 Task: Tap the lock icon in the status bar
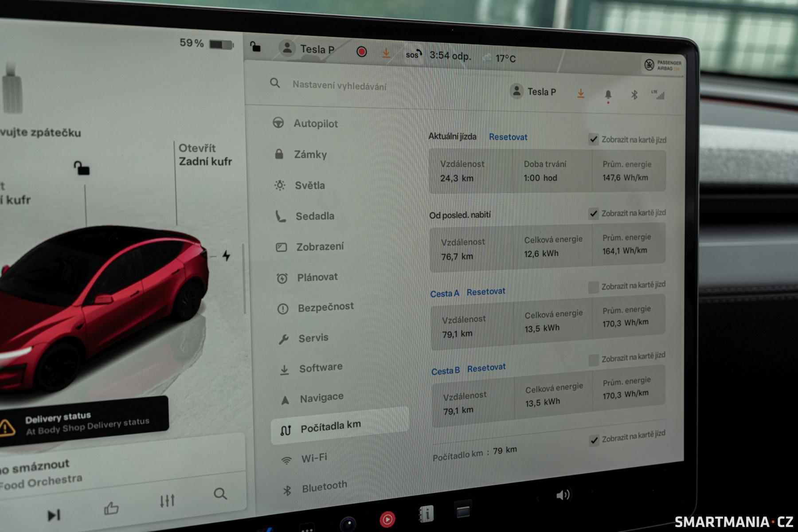[x=255, y=47]
